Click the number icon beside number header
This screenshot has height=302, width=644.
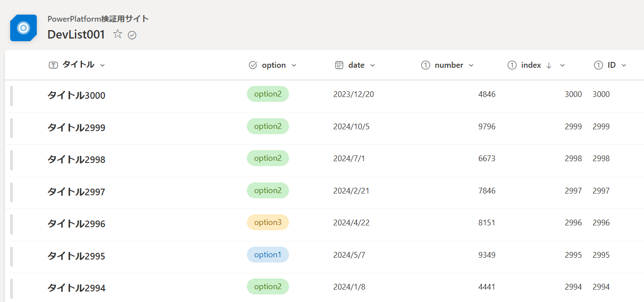tap(425, 65)
